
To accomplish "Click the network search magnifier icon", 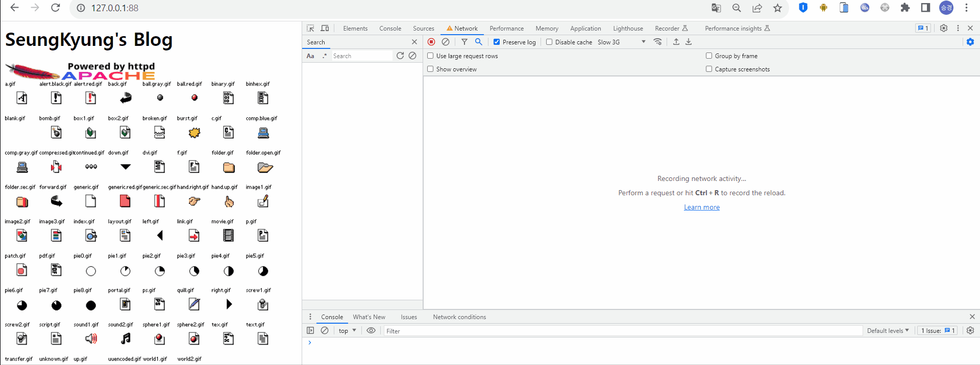I will 479,42.
